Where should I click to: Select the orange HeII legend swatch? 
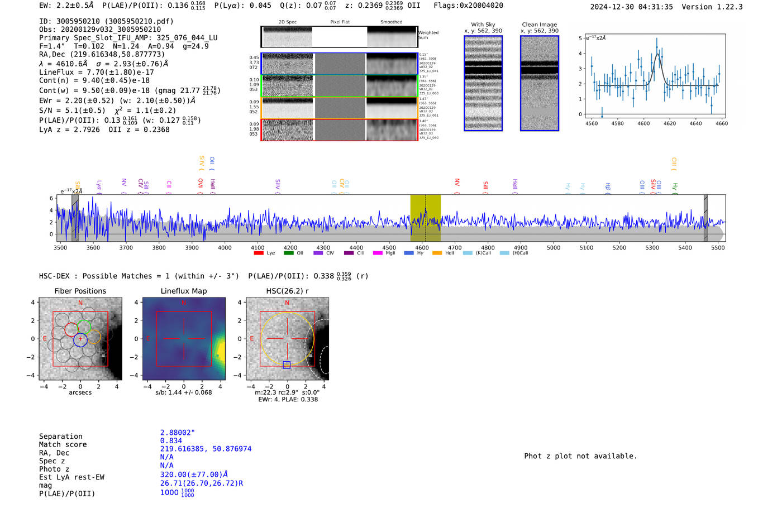coord(437,253)
